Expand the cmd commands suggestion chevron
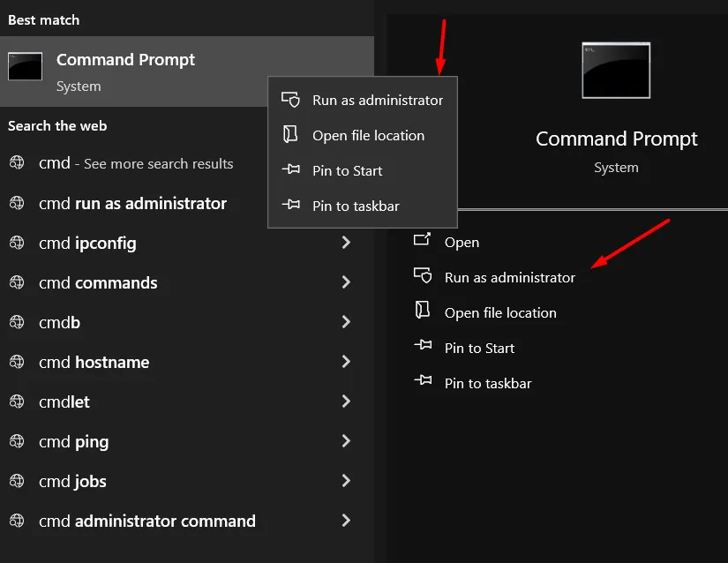 click(x=346, y=281)
